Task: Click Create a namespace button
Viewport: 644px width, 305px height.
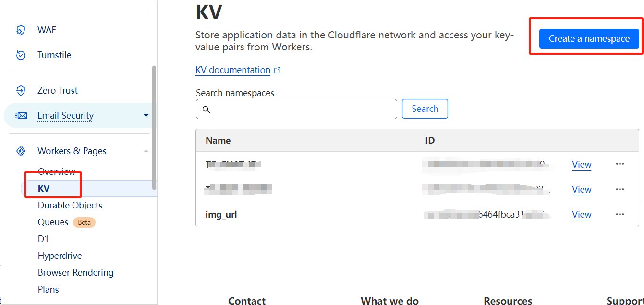Action: [x=589, y=38]
